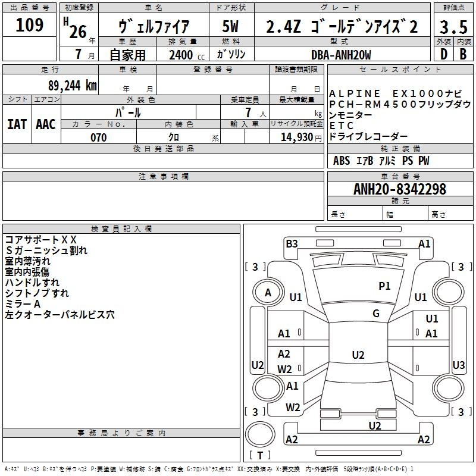This screenshot has width=476, height=476.
Task: Select the P1 mark on the hood
Action: [384, 286]
